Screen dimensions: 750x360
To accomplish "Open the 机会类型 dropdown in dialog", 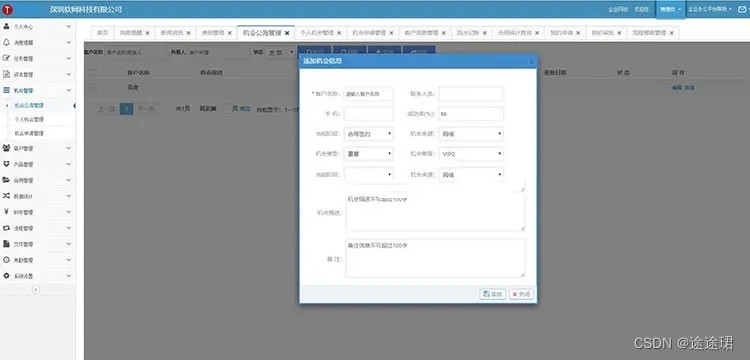I will tap(368, 154).
